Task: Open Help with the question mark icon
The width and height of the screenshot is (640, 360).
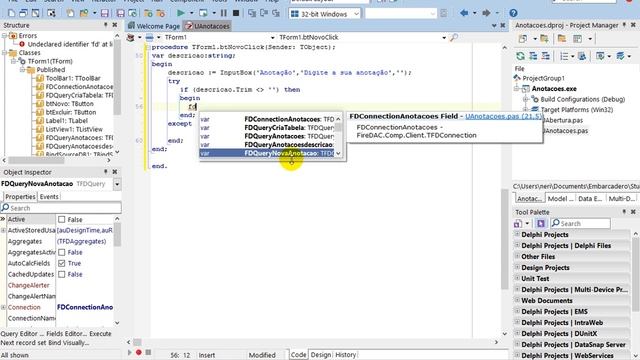Action: [x=513, y=13]
